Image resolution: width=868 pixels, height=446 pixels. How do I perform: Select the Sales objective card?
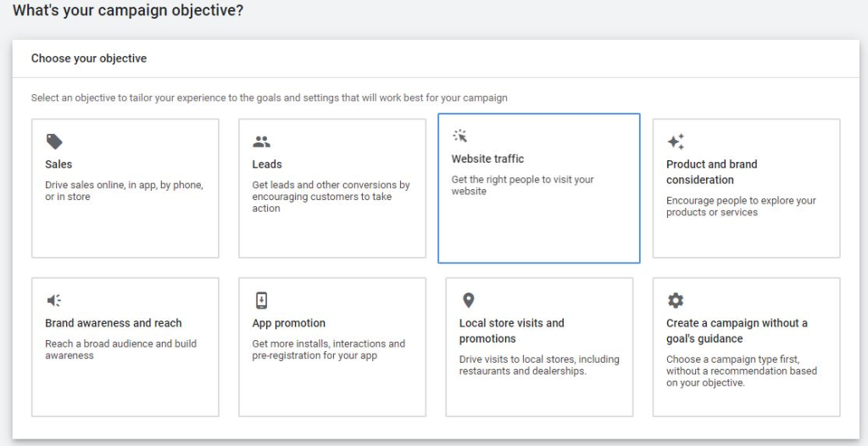125,188
